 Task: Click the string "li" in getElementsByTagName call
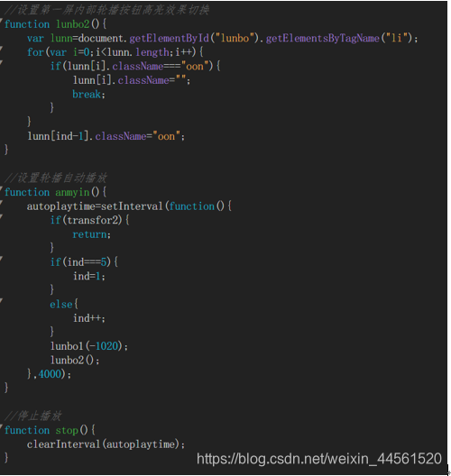[x=396, y=38]
